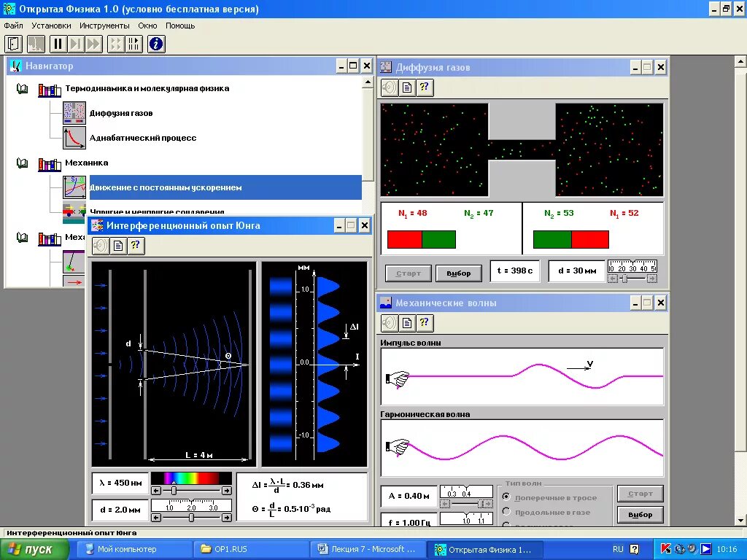Click the constant acceleration graph icon
This screenshot has height=560, width=747.
tap(74, 187)
